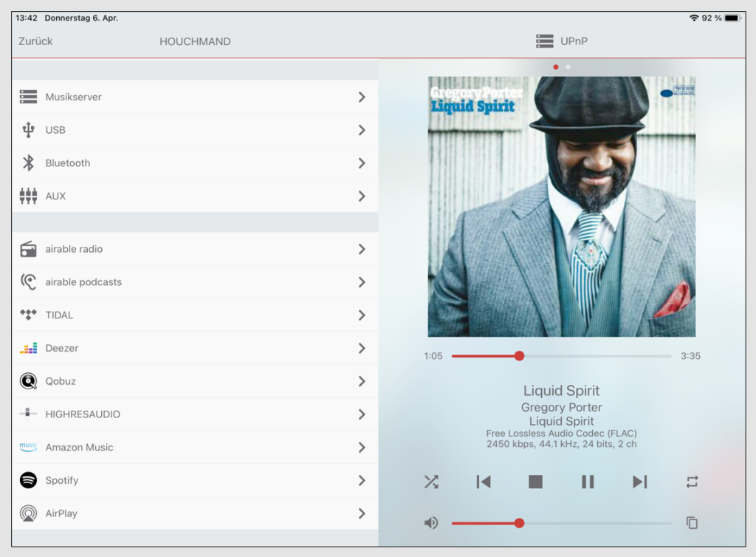
Task: Toggle repeat mode
Action: coord(692,482)
